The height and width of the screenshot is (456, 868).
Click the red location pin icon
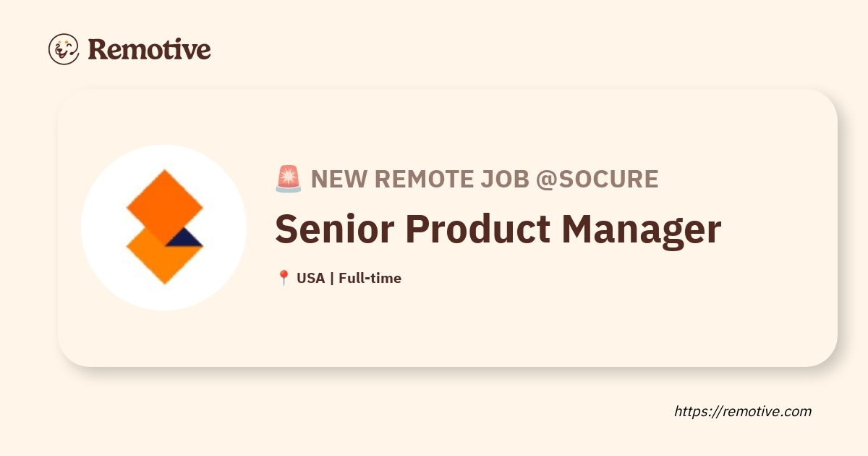[x=284, y=278]
